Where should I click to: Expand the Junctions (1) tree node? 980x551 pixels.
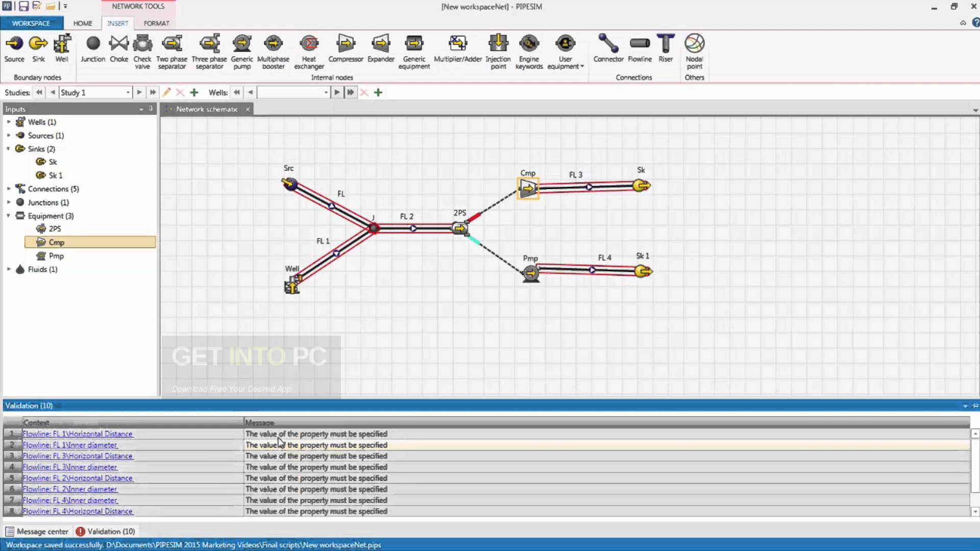[9, 202]
